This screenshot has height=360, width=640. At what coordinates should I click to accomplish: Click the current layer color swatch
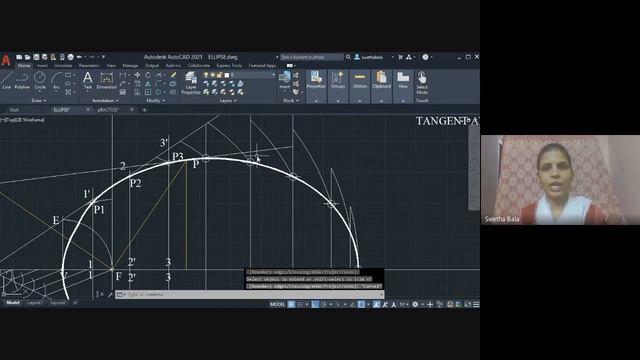tap(227, 75)
